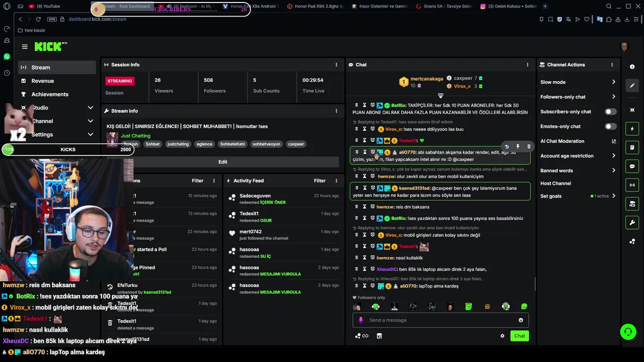The height and width of the screenshot is (362, 644).
Task: Open the Session Info three-dot menu
Action: pyautogui.click(x=337, y=65)
